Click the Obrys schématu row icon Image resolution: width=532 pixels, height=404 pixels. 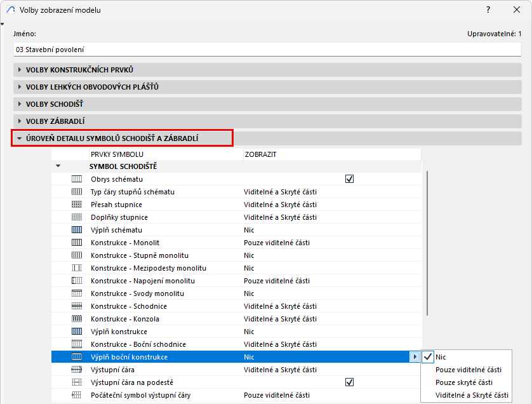[x=77, y=179]
